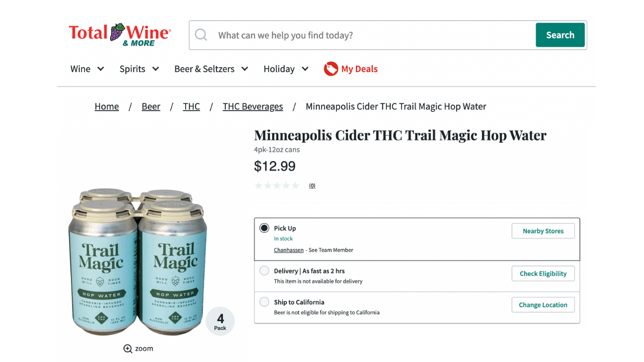This screenshot has width=644, height=362.
Task: Click the Check Eligibility button
Action: (x=543, y=274)
